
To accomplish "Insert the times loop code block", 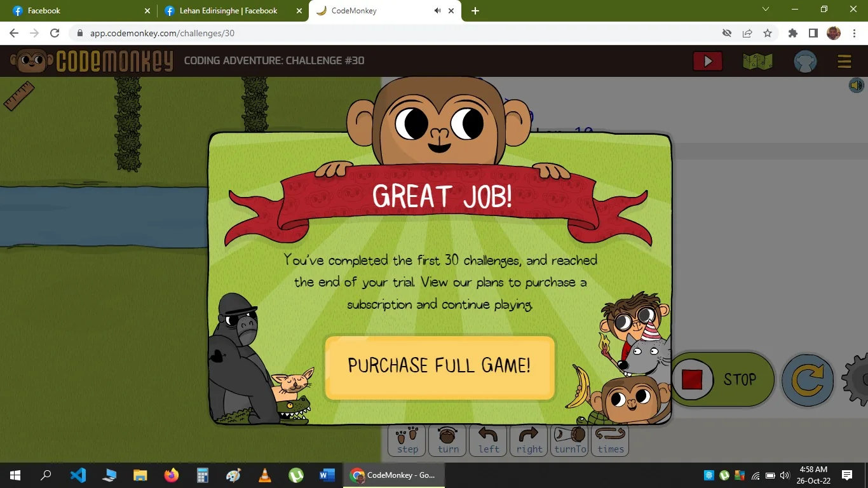I will (611, 440).
